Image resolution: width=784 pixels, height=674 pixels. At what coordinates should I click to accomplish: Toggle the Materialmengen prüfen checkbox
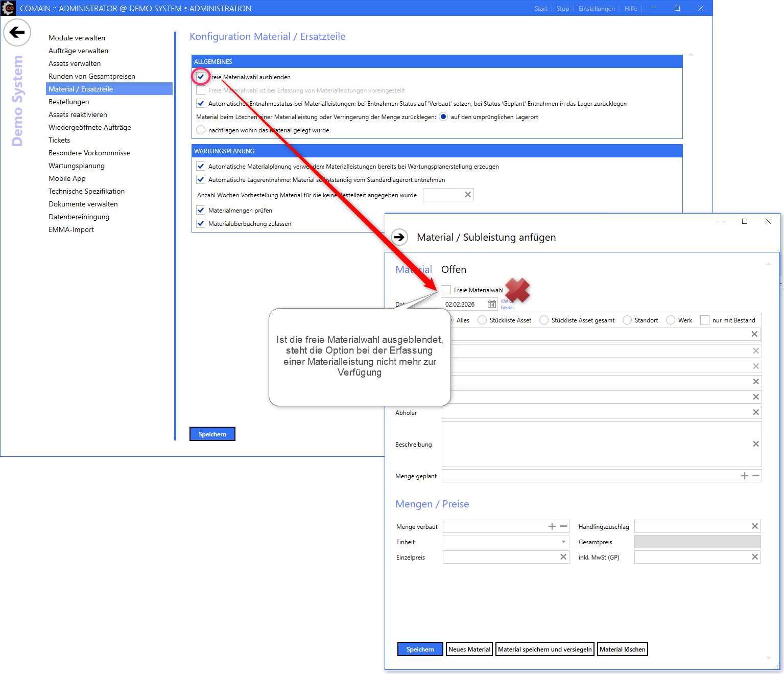coord(201,211)
